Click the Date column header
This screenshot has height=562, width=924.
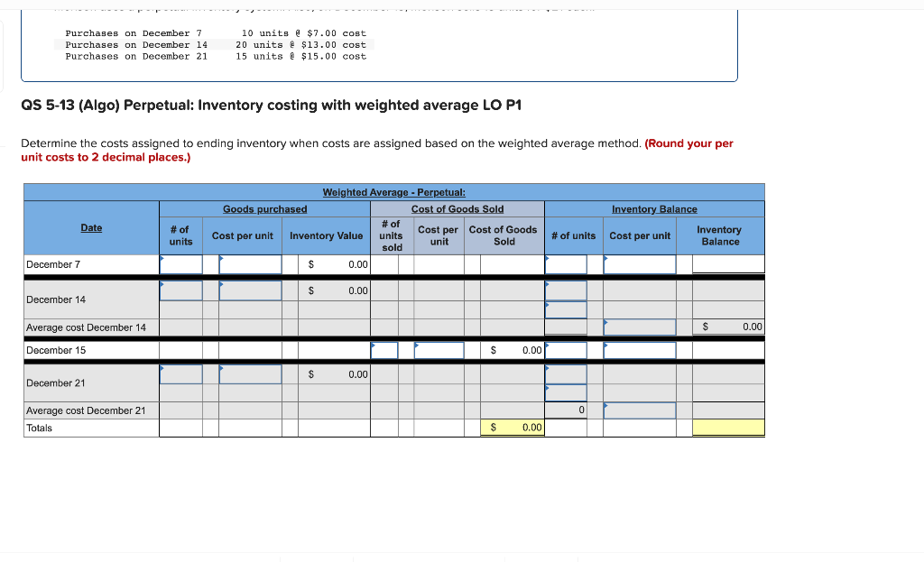click(91, 228)
